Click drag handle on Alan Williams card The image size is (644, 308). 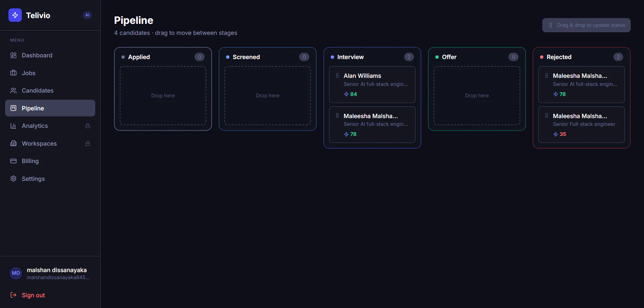[337, 75]
